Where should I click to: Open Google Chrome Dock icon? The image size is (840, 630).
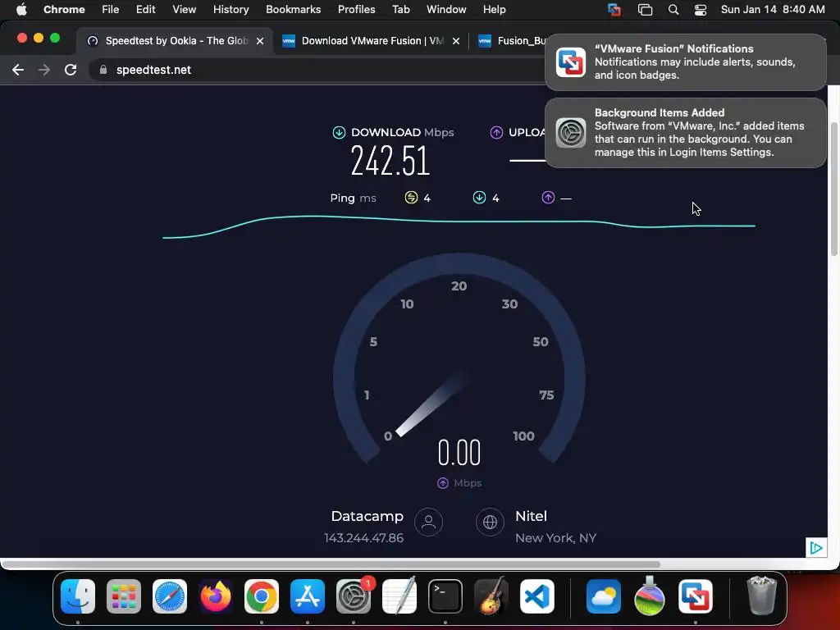pos(262,596)
